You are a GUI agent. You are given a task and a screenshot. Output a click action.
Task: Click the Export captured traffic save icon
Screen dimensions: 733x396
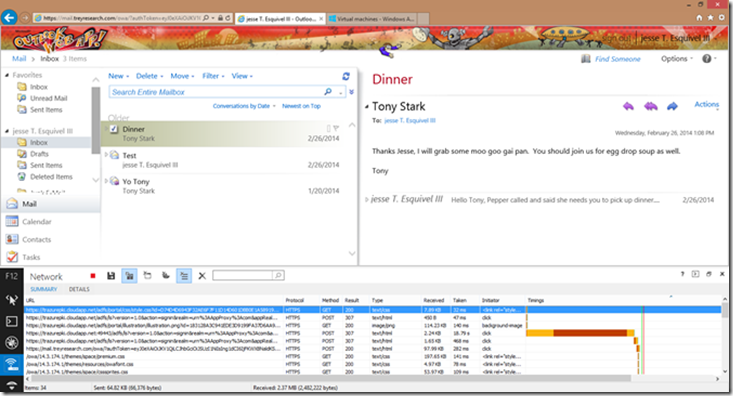point(111,276)
